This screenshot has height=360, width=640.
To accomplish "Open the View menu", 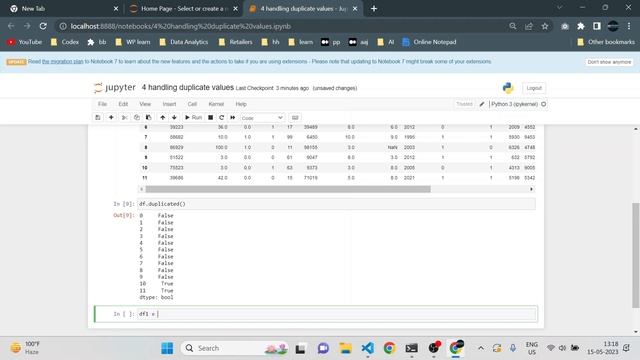I will [145, 104].
